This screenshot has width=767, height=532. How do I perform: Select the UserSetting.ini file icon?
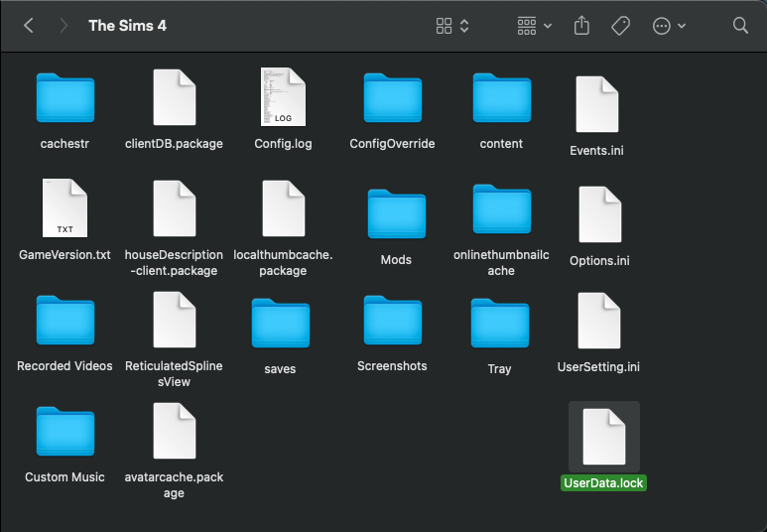pyautogui.click(x=598, y=320)
